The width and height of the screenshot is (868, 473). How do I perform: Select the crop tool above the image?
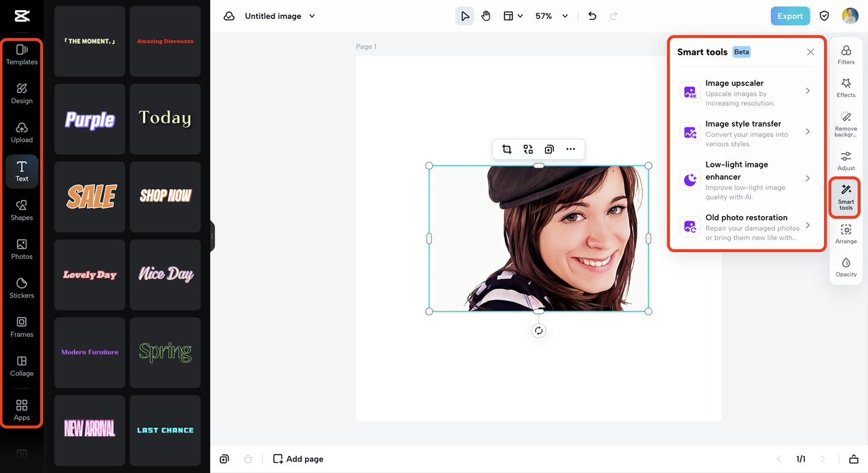click(507, 149)
